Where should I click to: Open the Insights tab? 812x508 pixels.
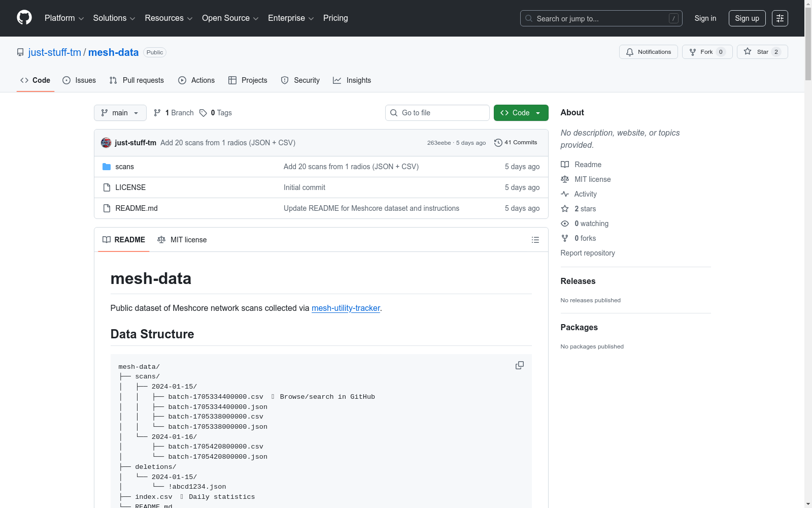tap(352, 80)
